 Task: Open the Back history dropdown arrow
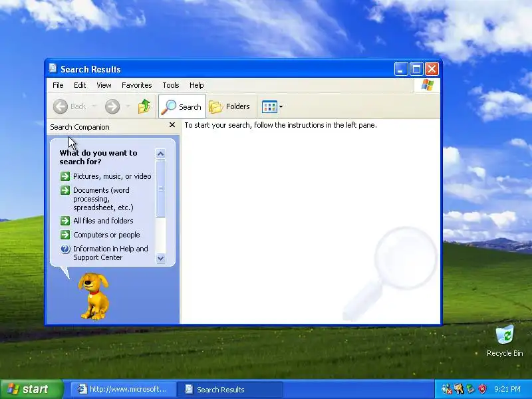click(x=94, y=106)
